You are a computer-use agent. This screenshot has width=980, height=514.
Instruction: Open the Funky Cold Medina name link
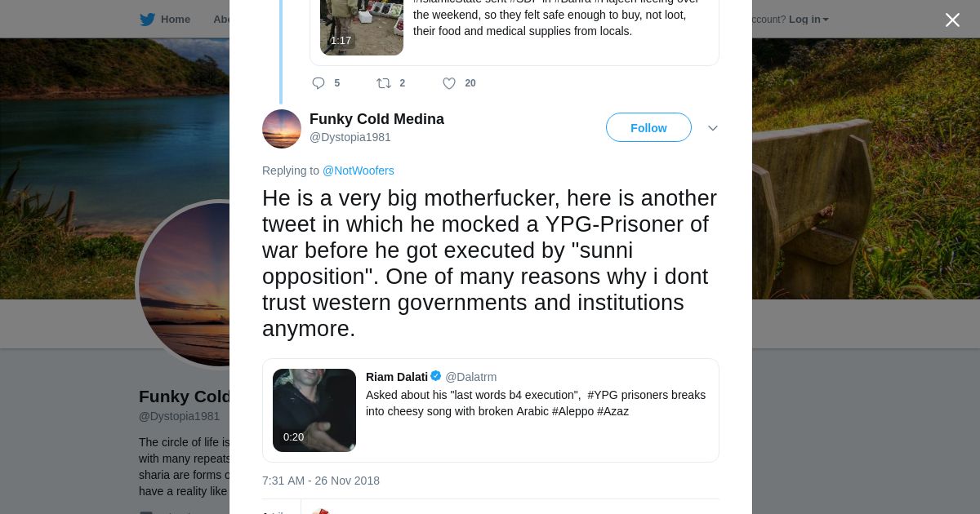pyautogui.click(x=376, y=119)
